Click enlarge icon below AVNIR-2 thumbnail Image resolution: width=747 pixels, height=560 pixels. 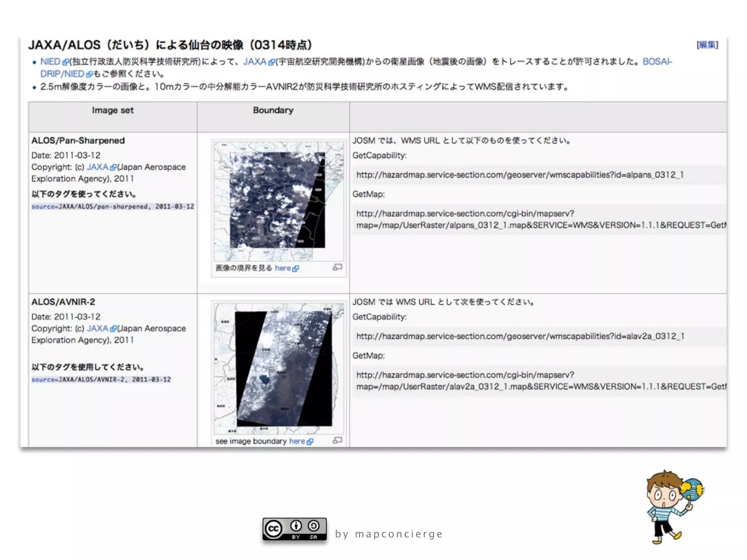[337, 440]
